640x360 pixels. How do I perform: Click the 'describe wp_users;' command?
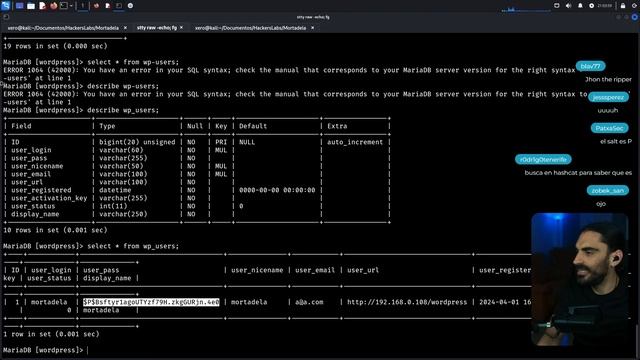coord(123,110)
